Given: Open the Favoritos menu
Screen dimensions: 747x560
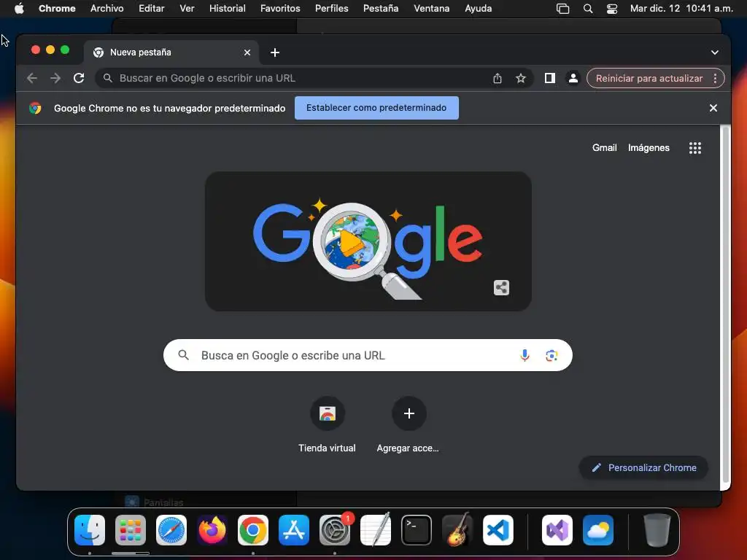Looking at the screenshot, I should tap(280, 8).
